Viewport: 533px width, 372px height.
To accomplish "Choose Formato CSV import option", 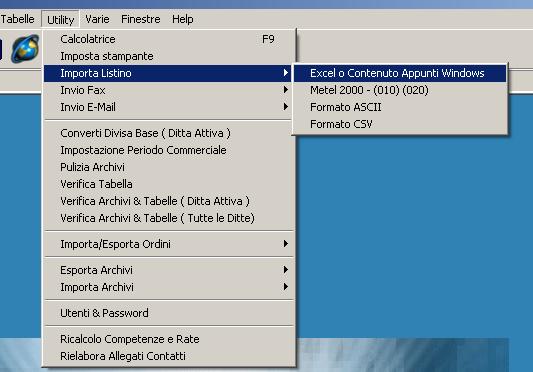I will (x=400, y=124).
